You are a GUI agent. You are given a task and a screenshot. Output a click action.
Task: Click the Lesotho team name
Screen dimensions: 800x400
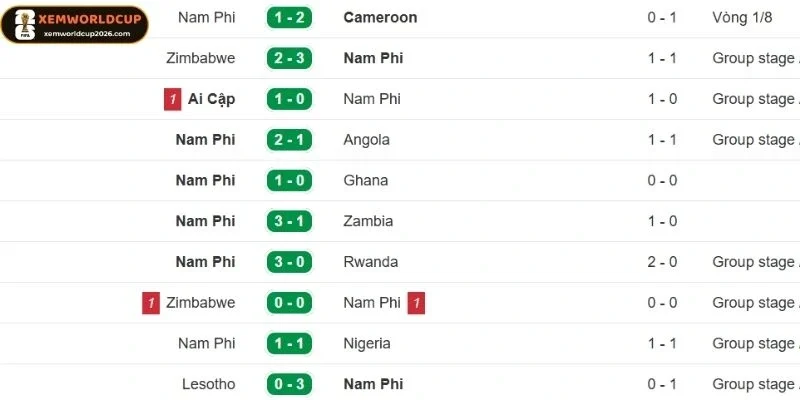[209, 384]
